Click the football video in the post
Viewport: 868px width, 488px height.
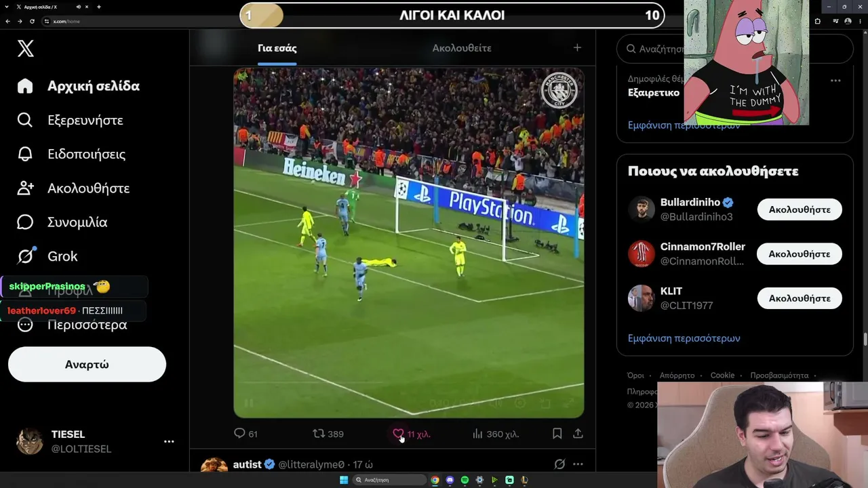tap(409, 243)
